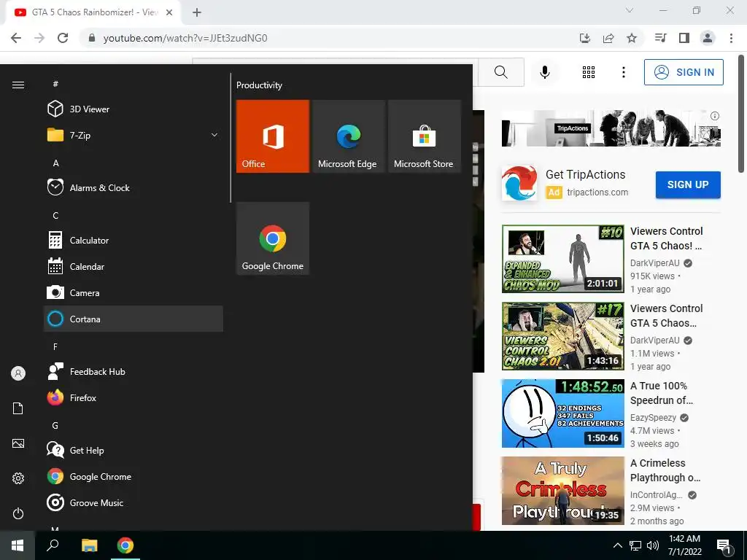This screenshot has width=747, height=560.
Task: Show hidden system tray icons
Action: pos(617,545)
